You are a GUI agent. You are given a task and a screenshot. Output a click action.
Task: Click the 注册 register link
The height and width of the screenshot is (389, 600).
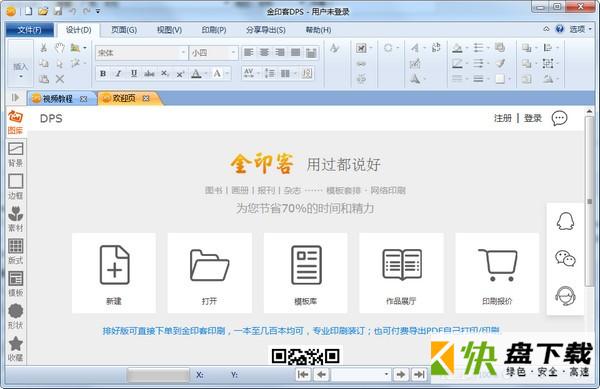[503, 118]
